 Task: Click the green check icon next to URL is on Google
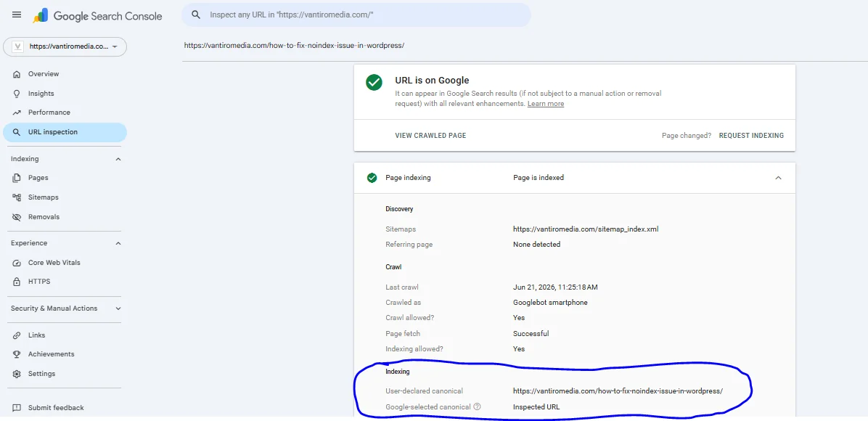tap(374, 83)
